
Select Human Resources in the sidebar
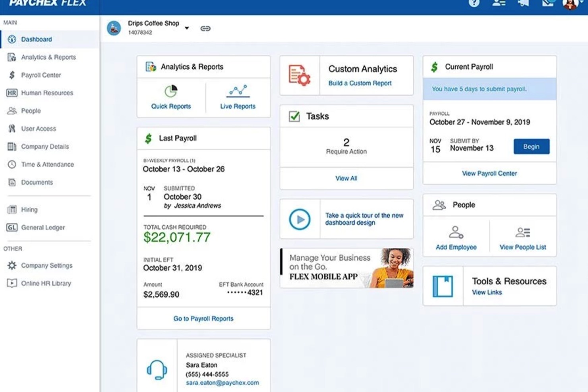(47, 93)
